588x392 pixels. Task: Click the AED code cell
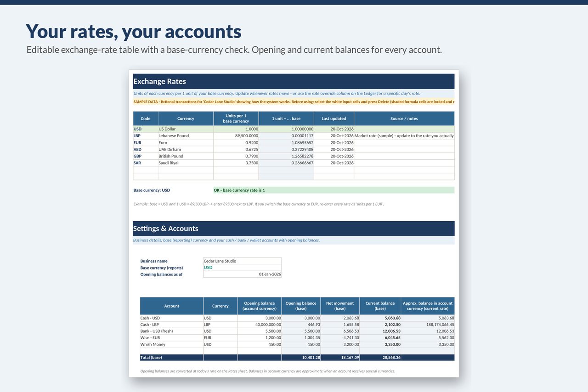[x=146, y=149]
